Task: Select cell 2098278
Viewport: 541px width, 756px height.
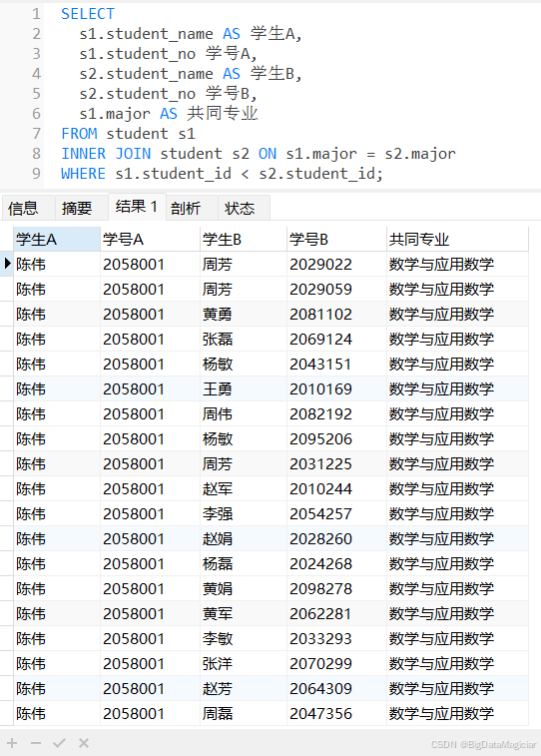Action: click(x=336, y=588)
